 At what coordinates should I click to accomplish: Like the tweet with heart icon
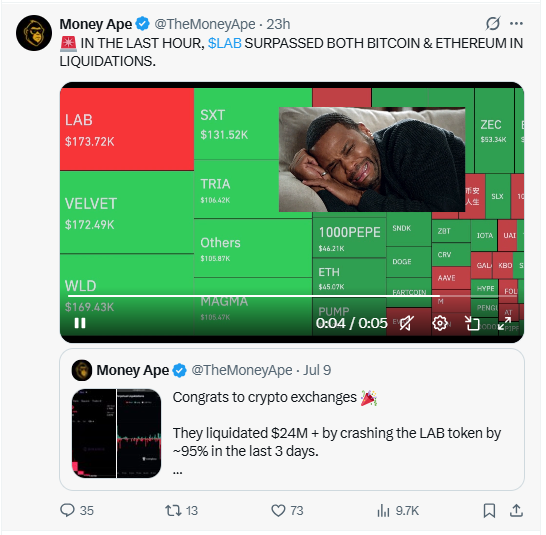click(278, 510)
